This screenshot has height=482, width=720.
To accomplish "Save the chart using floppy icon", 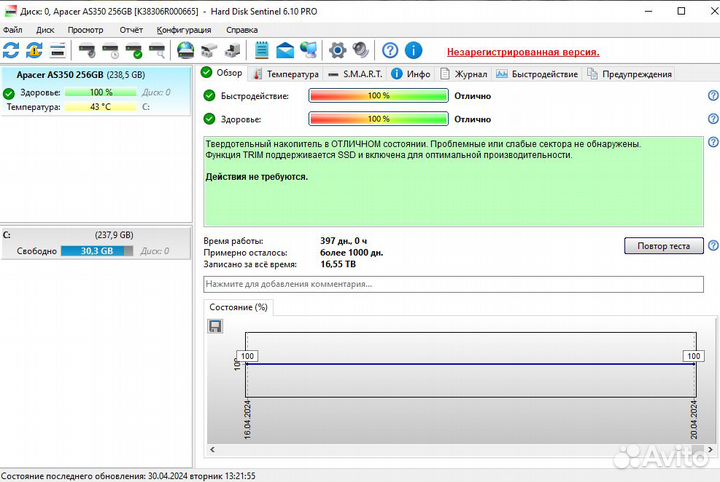I will tap(215, 326).
